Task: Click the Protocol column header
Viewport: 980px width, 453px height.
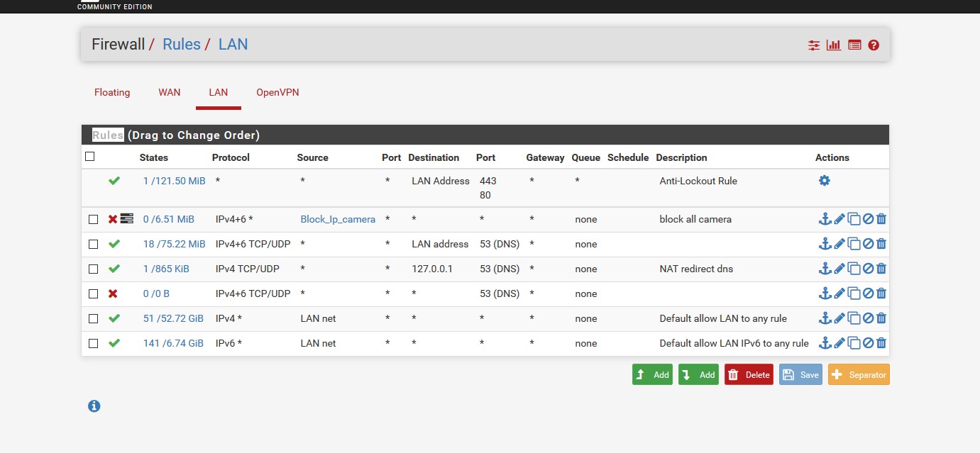Action: click(231, 157)
